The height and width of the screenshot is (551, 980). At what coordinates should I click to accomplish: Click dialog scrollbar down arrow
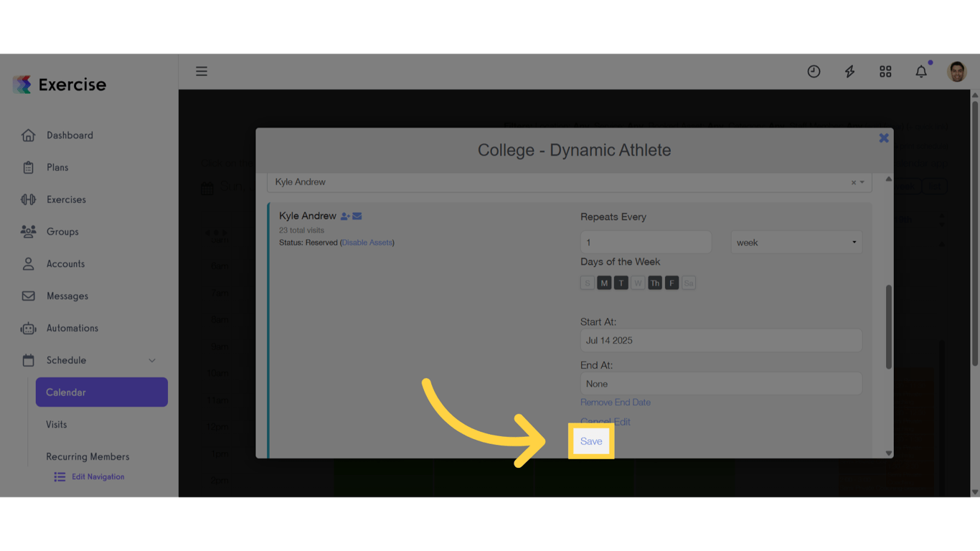click(889, 453)
